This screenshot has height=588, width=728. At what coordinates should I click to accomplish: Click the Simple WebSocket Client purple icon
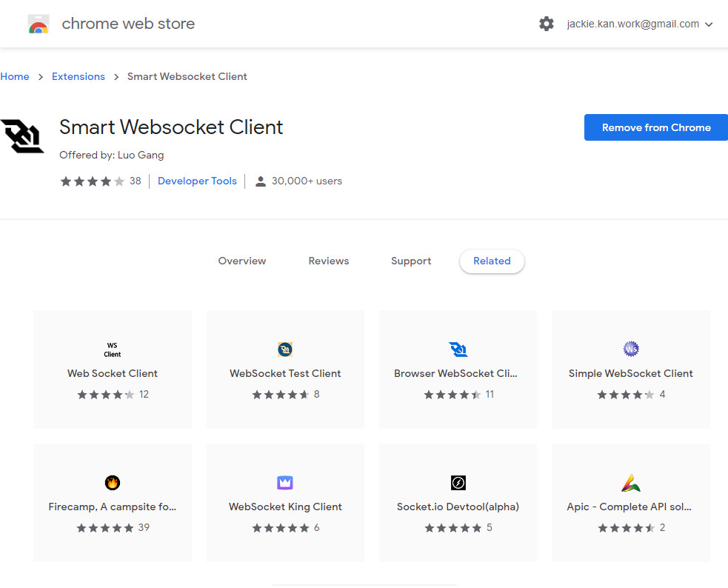[631, 349]
